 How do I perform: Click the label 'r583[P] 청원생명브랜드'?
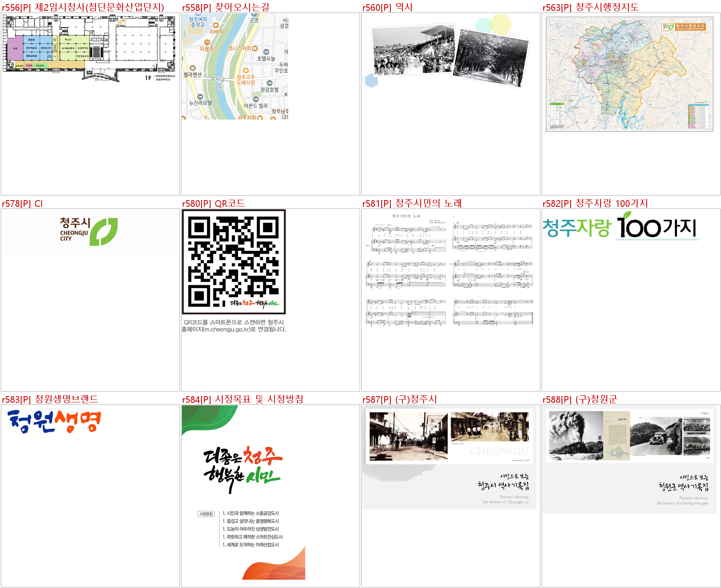(x=50, y=399)
